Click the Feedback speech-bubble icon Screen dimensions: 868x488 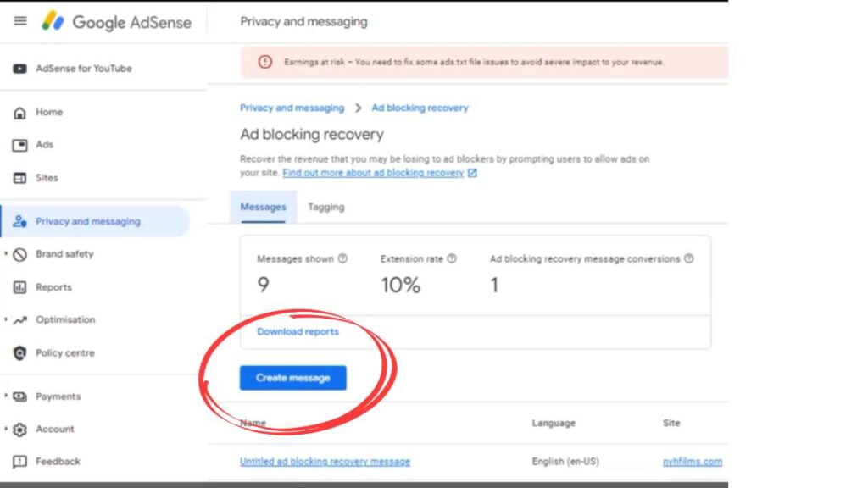20,462
